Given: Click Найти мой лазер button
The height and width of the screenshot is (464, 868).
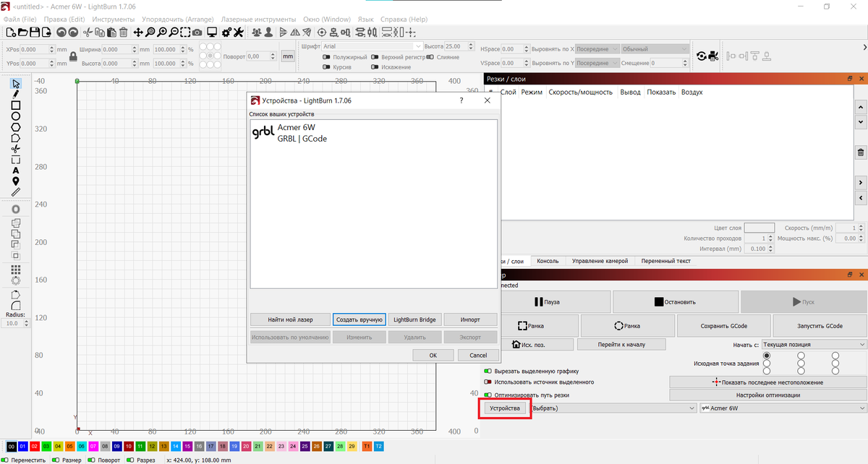Looking at the screenshot, I should tap(290, 319).
